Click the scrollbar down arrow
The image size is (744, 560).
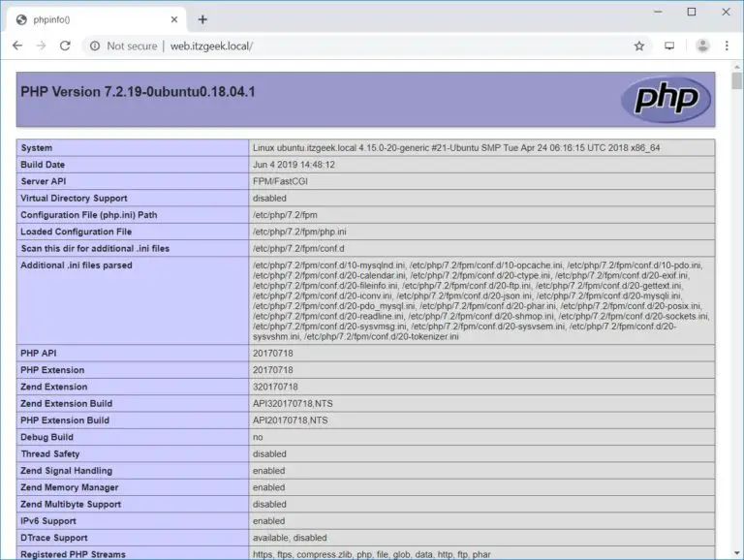pos(735,552)
